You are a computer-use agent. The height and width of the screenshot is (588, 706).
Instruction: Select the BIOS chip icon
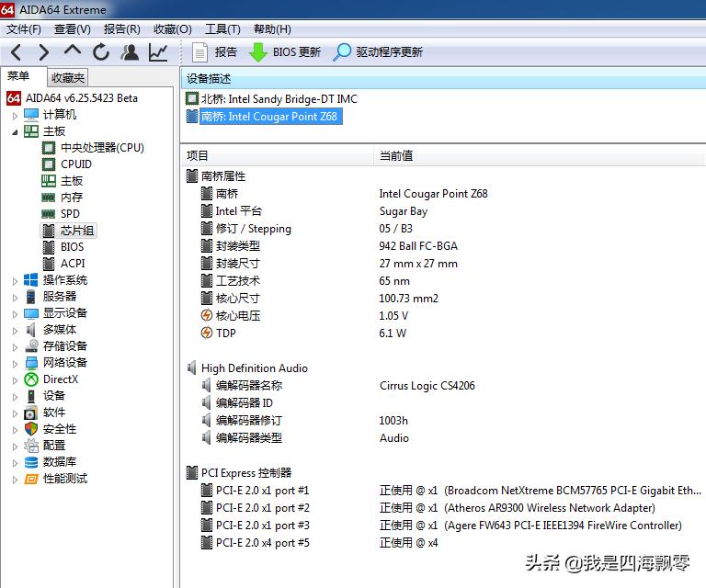(49, 247)
